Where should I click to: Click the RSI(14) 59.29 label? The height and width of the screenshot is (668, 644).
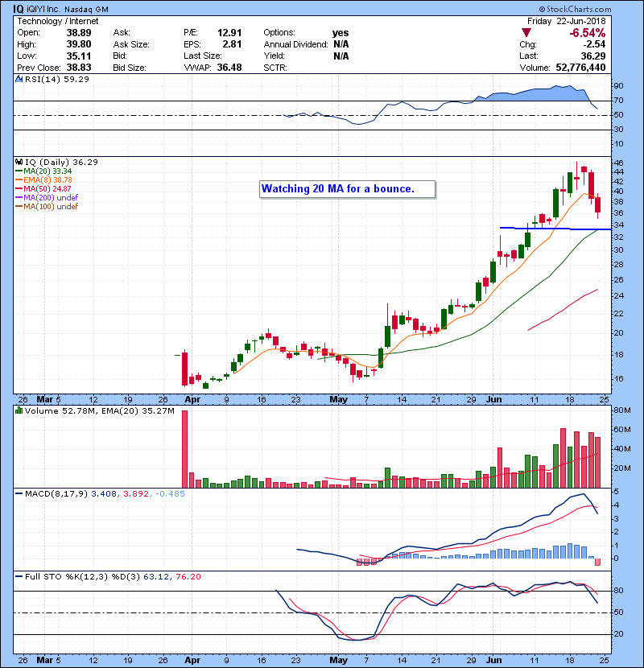coord(57,79)
